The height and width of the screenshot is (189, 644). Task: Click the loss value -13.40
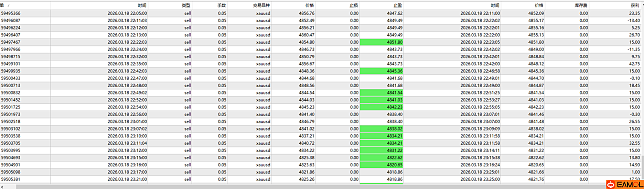pyautogui.click(x=634, y=21)
